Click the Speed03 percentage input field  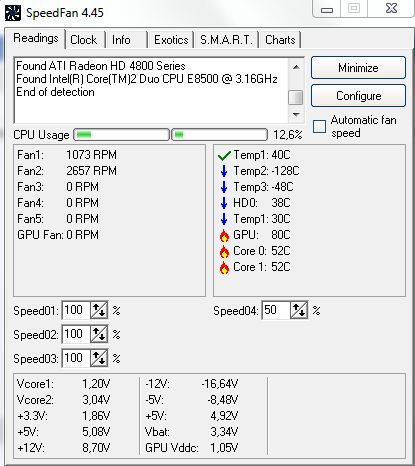(76, 358)
